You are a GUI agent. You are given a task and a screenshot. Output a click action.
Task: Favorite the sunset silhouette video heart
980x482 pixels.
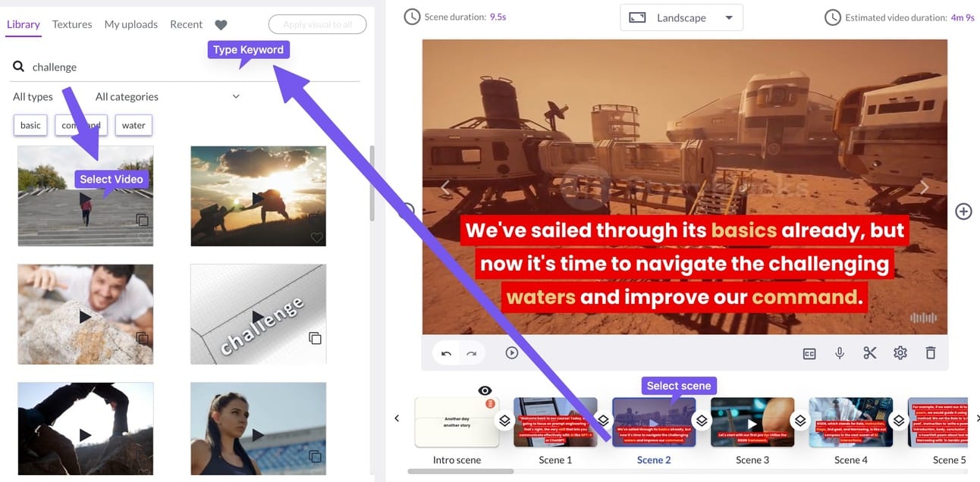(x=317, y=237)
